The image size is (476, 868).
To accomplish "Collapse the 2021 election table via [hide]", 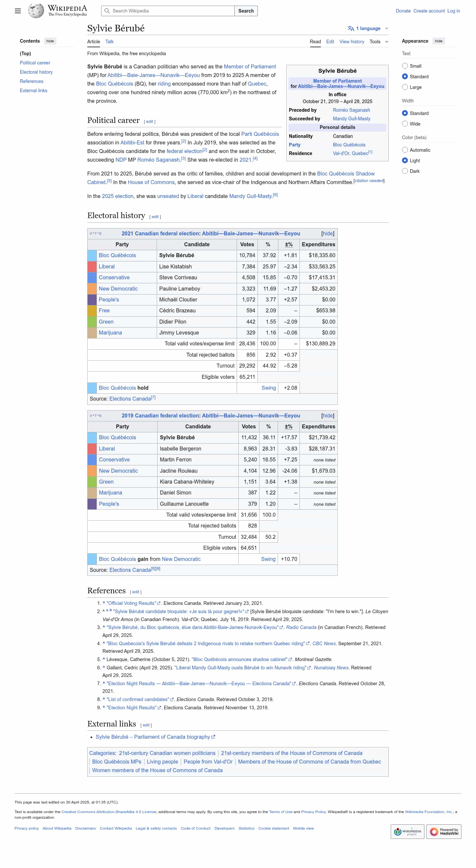I will click(x=328, y=234).
